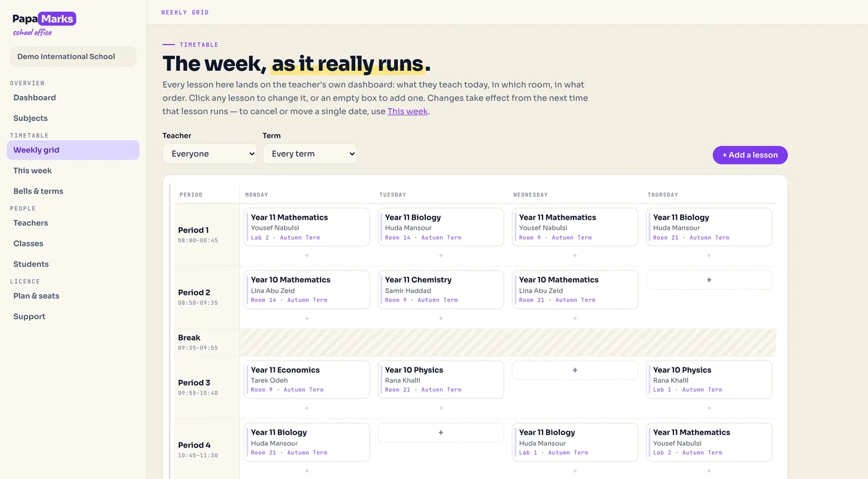
Task: Open Bells & terms in the sidebar
Action: click(x=73, y=191)
